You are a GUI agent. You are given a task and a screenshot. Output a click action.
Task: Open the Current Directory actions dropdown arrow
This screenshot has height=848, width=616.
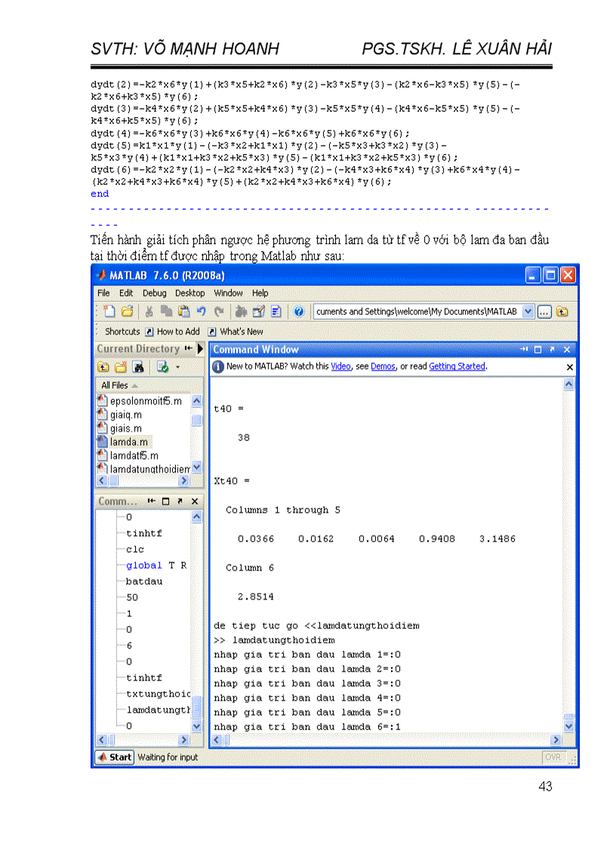click(x=177, y=367)
